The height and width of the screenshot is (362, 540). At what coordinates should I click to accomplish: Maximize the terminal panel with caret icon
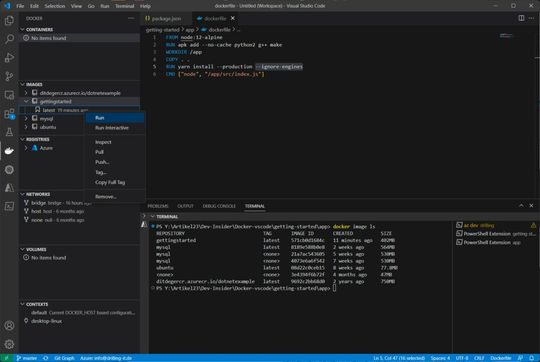tap(521, 206)
